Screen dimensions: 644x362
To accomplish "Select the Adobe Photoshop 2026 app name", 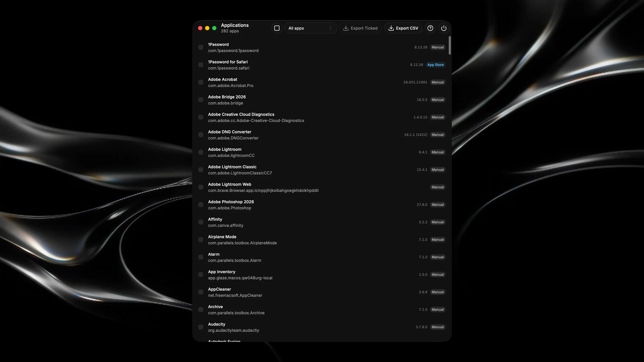I will click(x=231, y=202).
